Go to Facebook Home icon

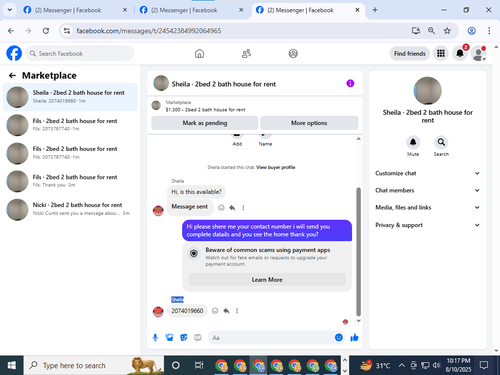tap(199, 53)
